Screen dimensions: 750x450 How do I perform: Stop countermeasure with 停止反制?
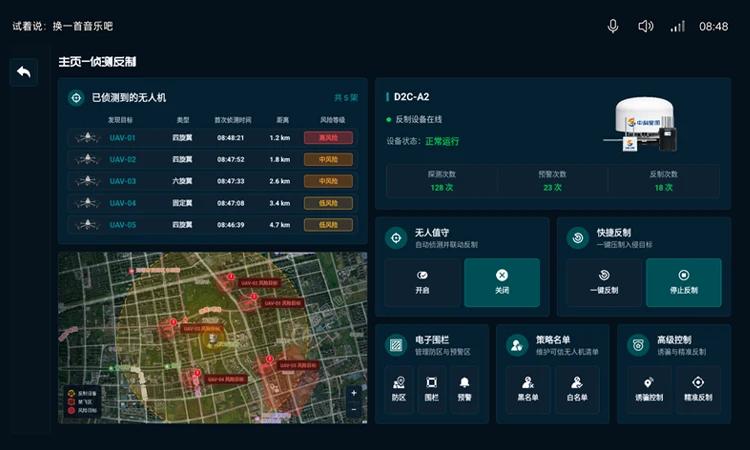pyautogui.click(x=684, y=283)
